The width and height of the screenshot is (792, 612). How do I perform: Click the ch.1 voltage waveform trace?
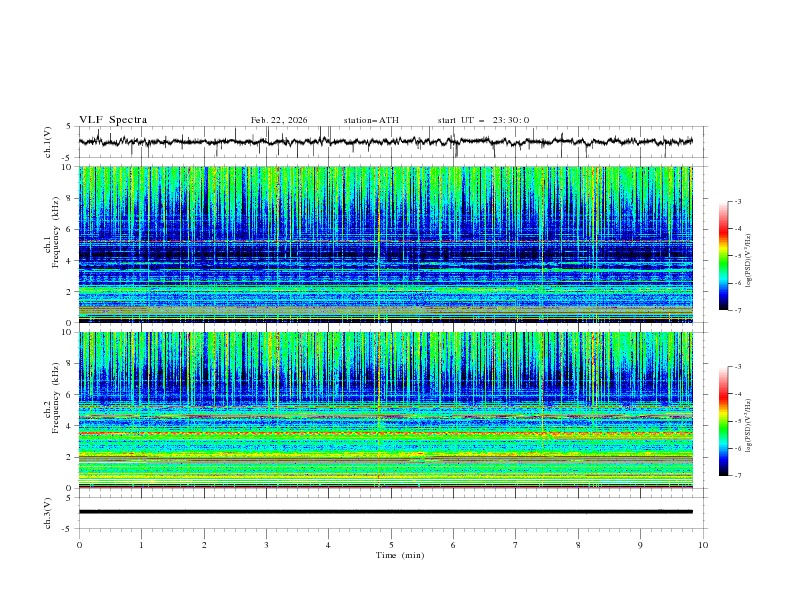[385, 142]
